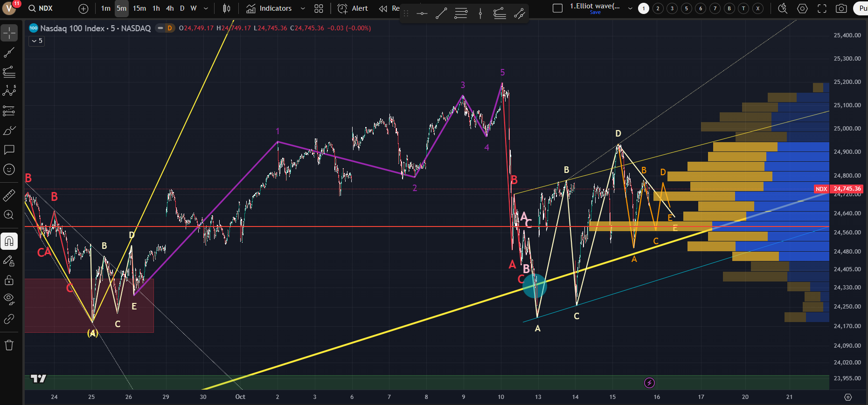868x405 pixels.
Task: Toggle hide all drawings eye icon
Action: 9,299
